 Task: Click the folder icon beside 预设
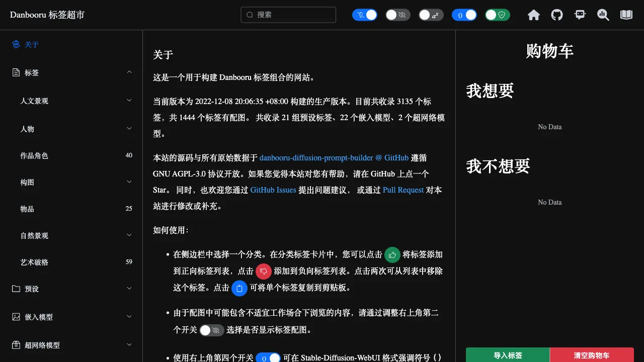point(16,289)
